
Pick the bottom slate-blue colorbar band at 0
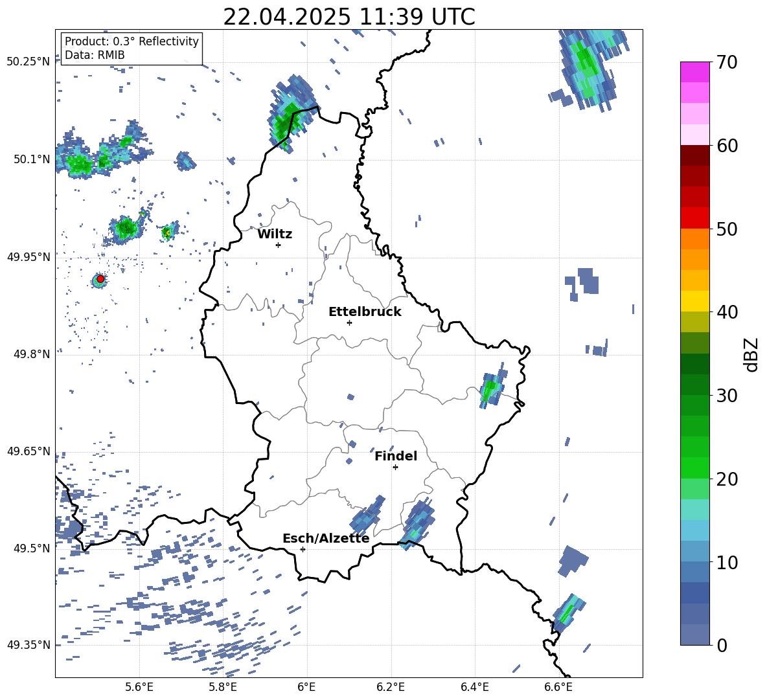pos(694,635)
